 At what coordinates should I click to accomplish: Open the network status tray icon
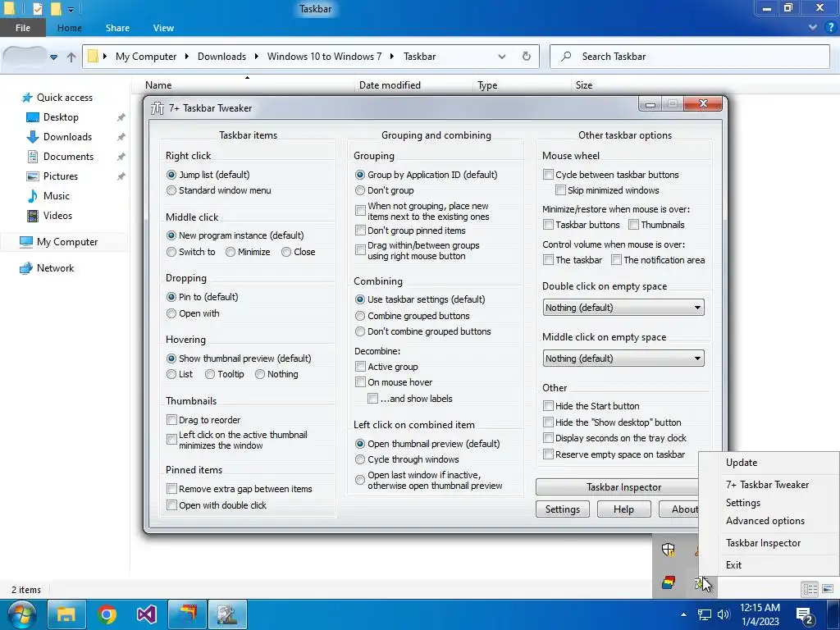[x=704, y=614]
